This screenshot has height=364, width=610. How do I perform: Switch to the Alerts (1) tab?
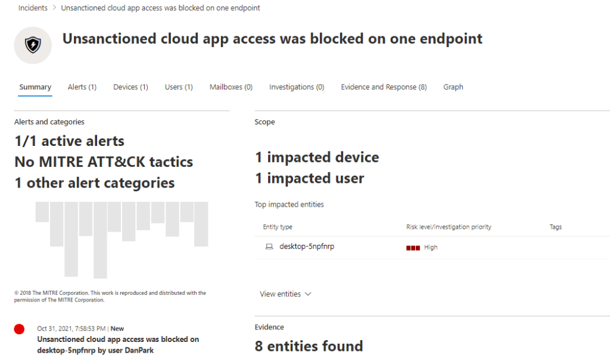(82, 87)
